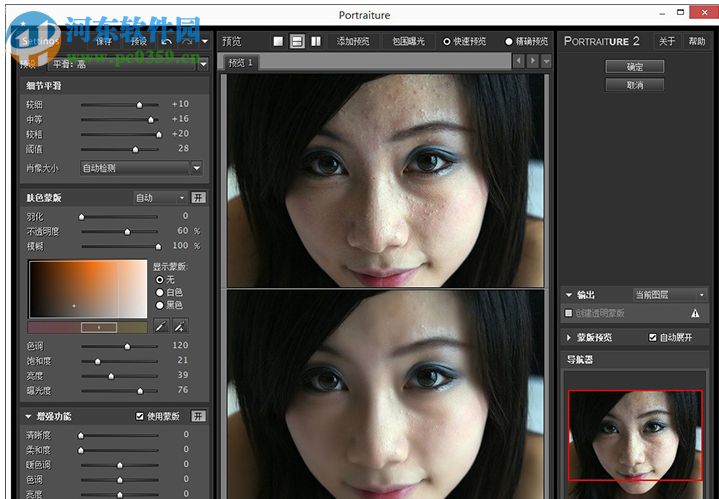Open the 关于 menu item
719x499 pixels.
pyautogui.click(x=667, y=42)
